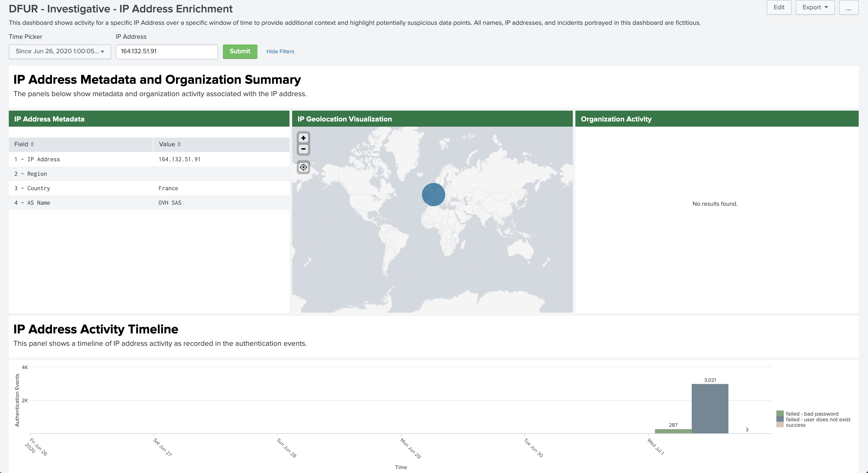Screen dimensions: 868x473
Task: Click the 'Mon Jun 29' axis label
Action: (410, 448)
